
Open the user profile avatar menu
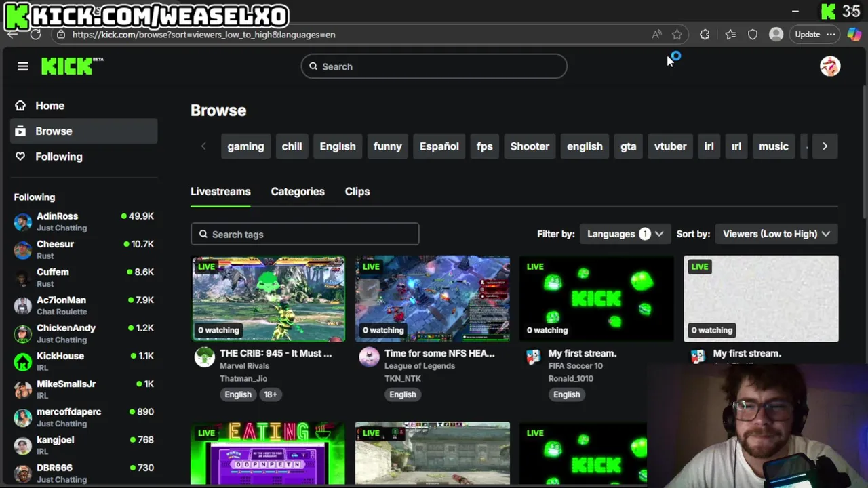pos(830,66)
